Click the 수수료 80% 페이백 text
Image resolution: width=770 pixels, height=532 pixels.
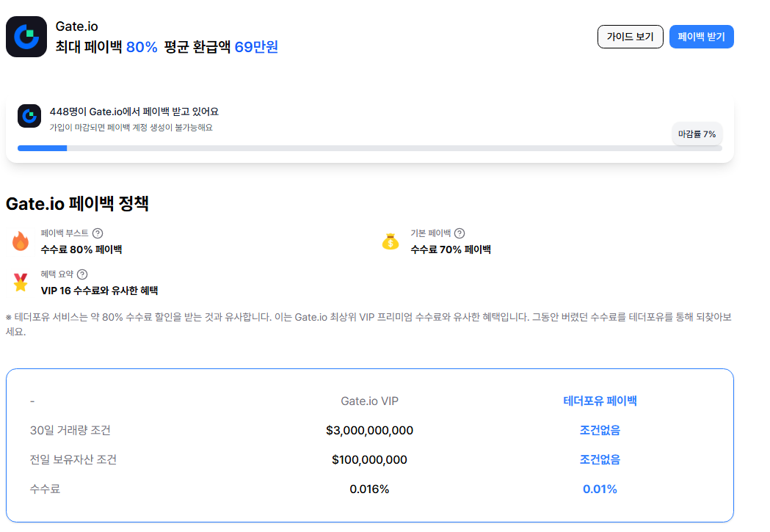[x=81, y=249]
